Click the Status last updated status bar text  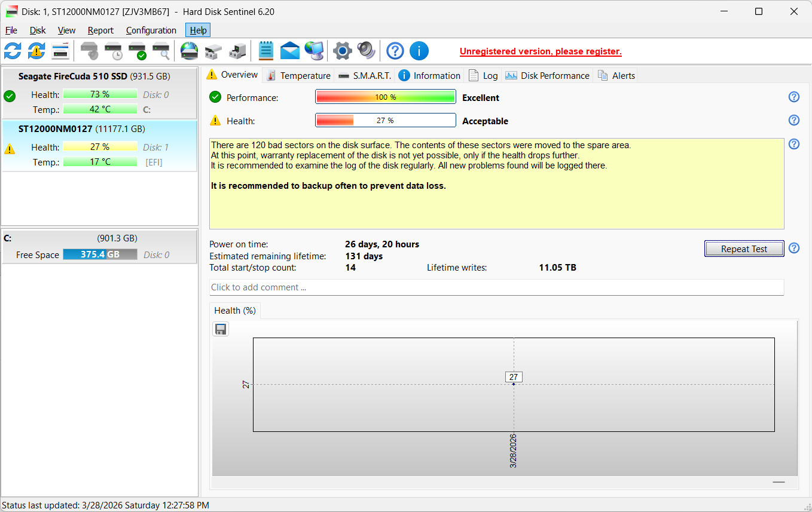point(106,505)
